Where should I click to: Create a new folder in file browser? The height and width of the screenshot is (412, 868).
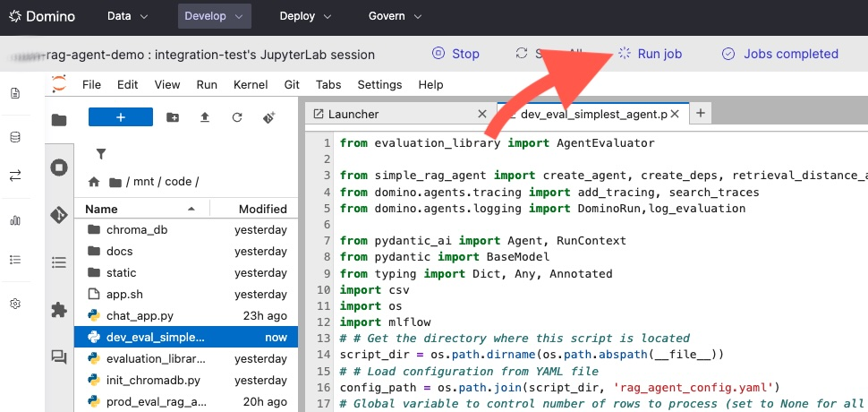click(173, 117)
